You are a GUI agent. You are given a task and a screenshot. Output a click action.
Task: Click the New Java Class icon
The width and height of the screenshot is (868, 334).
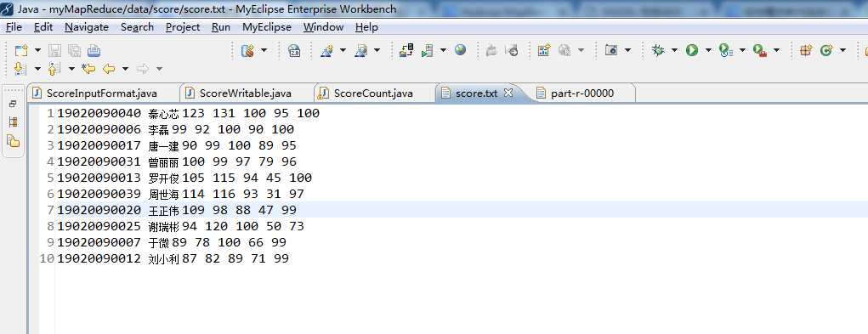click(826, 51)
